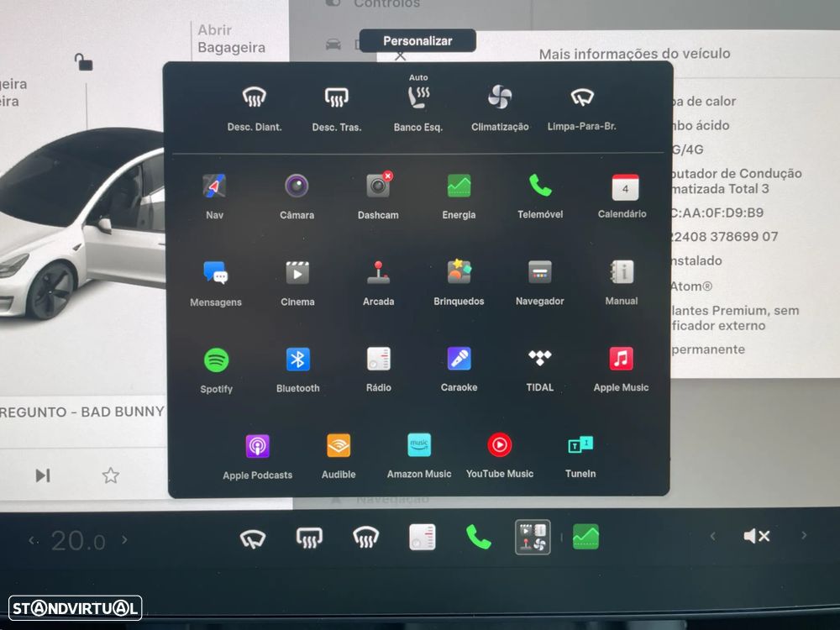Open the Câmara app
Image resolution: width=840 pixels, height=630 pixels.
point(297,196)
